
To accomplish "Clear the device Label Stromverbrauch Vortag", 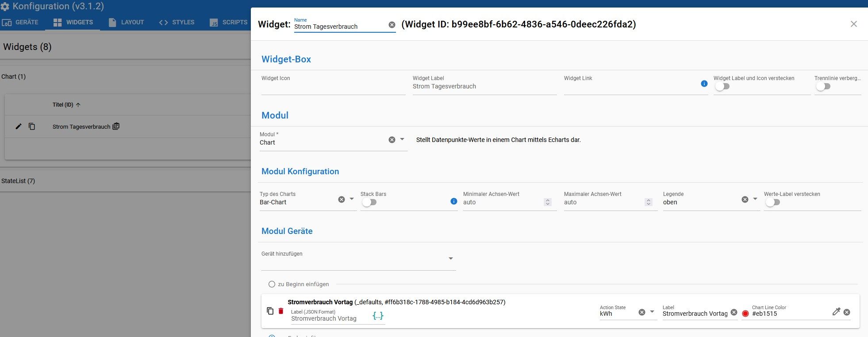I will pyautogui.click(x=734, y=312).
